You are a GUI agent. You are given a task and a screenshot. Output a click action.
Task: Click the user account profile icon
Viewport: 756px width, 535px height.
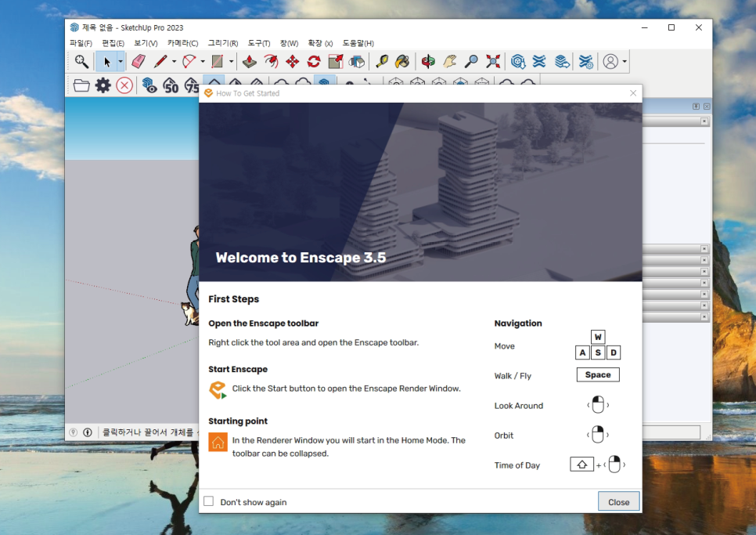pos(610,61)
